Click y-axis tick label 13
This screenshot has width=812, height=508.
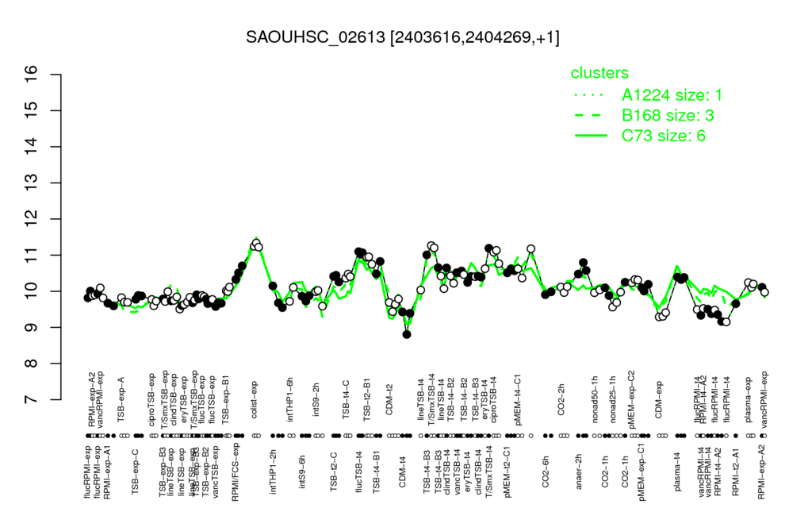point(32,183)
